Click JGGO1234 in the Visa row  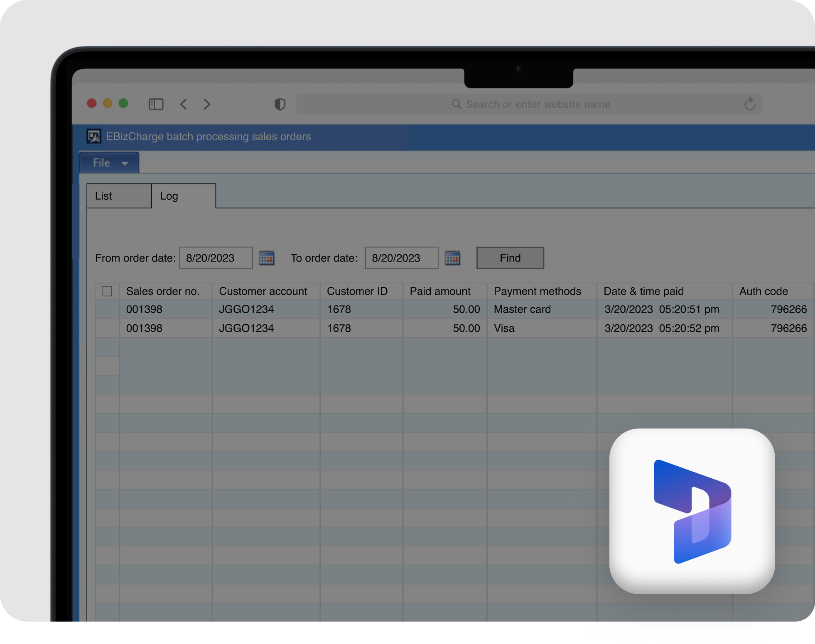(x=266, y=328)
